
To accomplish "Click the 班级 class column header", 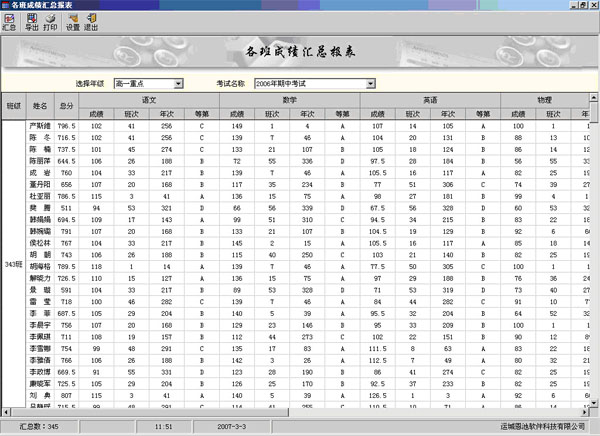I will pos(14,106).
